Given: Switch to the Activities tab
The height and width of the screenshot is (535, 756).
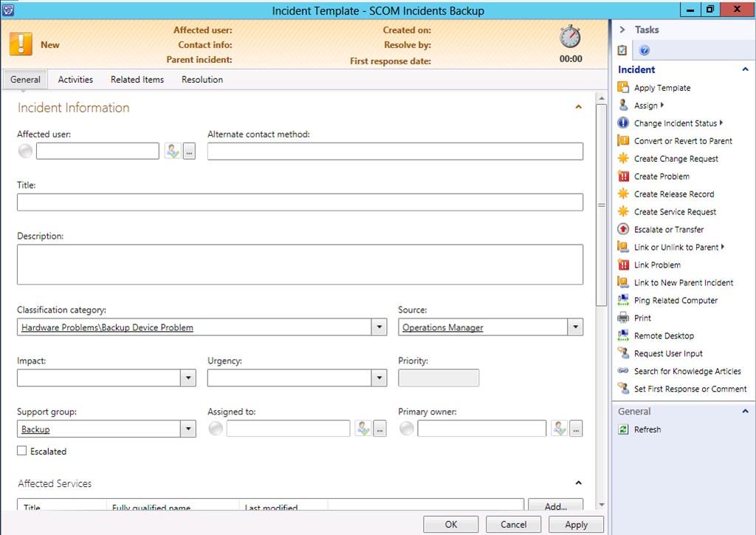Looking at the screenshot, I should 75,80.
